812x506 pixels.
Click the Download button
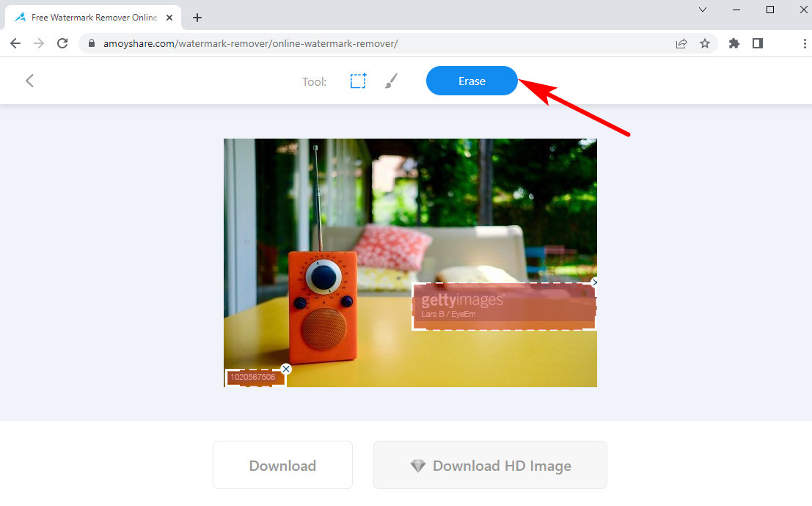282,465
